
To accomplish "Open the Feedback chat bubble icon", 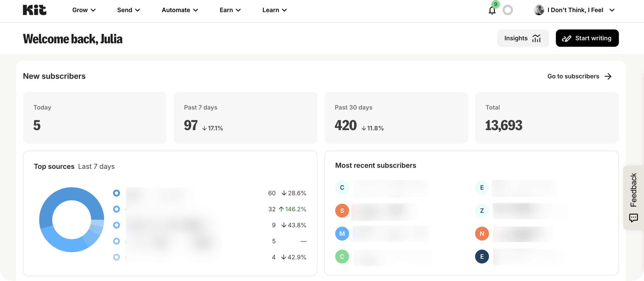I will pyautogui.click(x=633, y=218).
